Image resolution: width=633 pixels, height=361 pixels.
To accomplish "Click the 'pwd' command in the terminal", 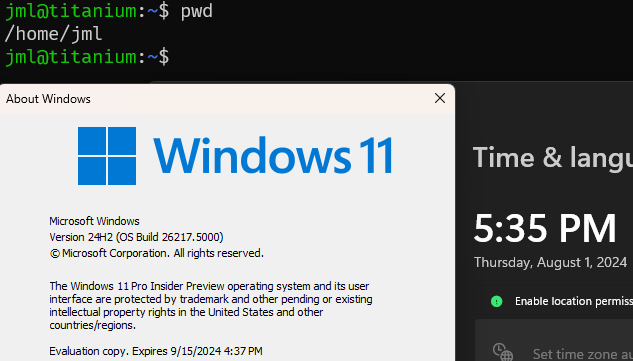I will pyautogui.click(x=197, y=11).
